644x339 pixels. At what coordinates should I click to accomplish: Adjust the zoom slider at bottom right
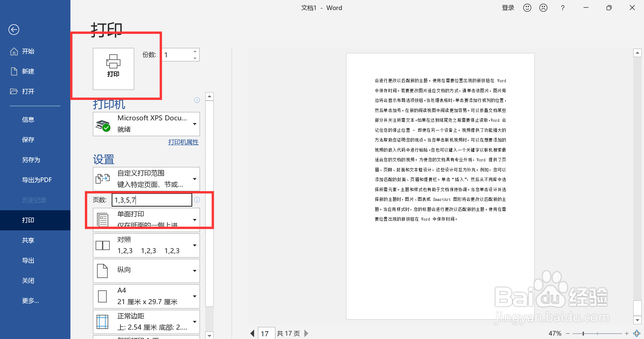click(583, 333)
